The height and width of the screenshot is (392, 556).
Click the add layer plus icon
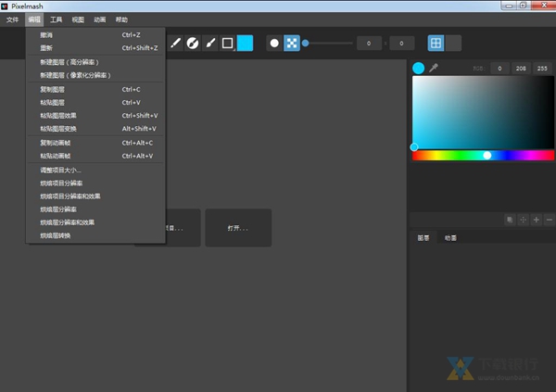[537, 220]
